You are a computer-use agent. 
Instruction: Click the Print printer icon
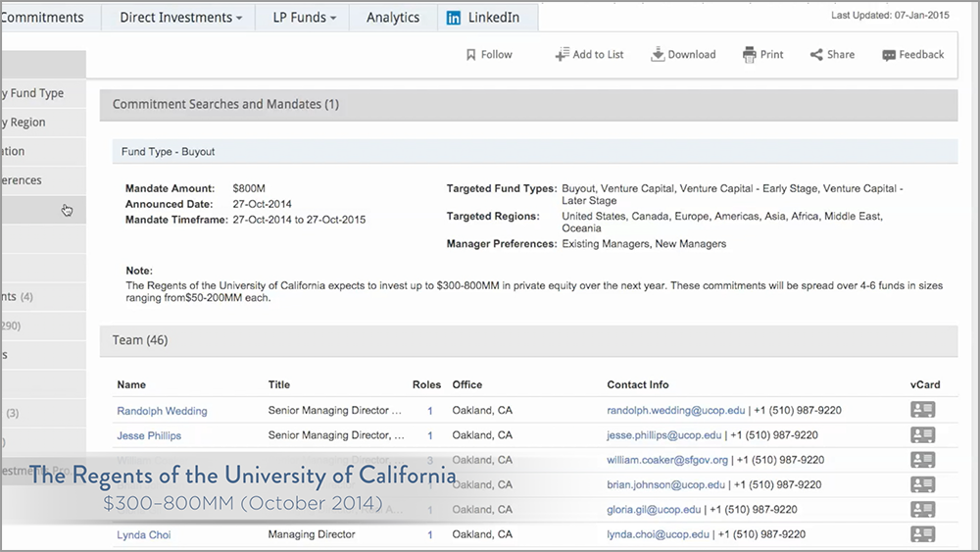click(x=749, y=55)
